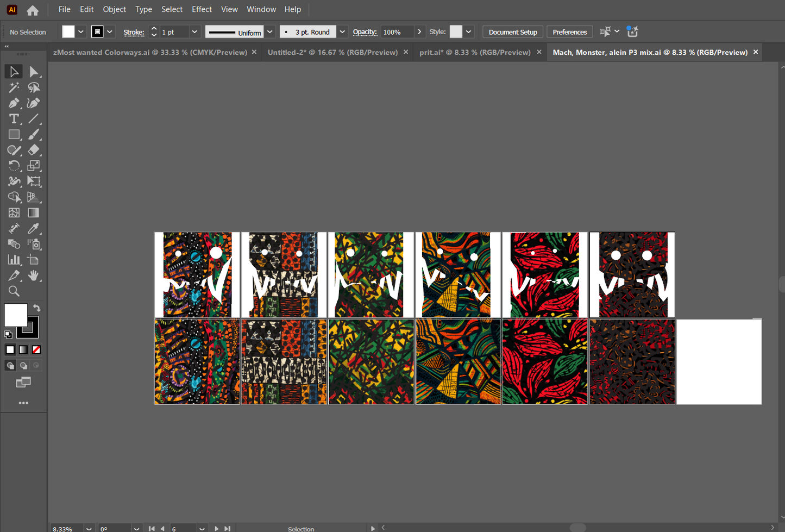Switch to the prit.ai document tab
Screen dimensions: 785x532
click(x=474, y=52)
